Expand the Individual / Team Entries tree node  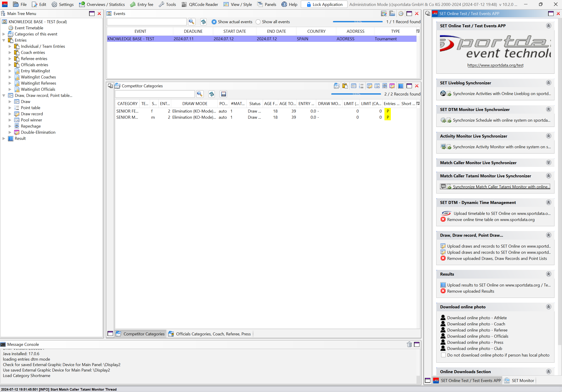pyautogui.click(x=10, y=46)
